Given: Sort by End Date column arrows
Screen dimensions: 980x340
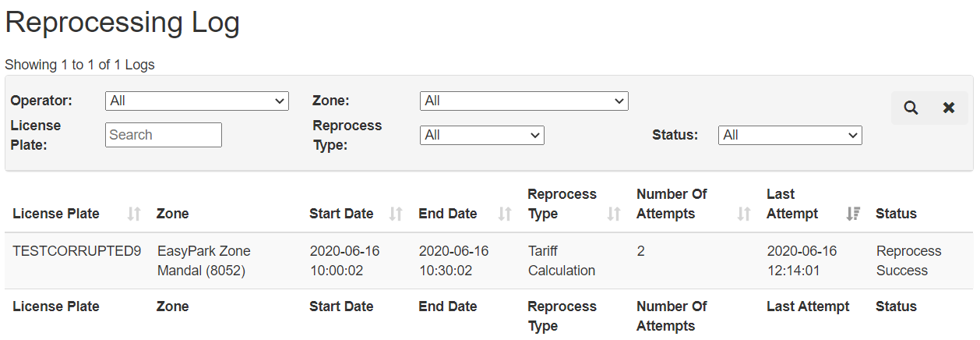Looking at the screenshot, I should tap(505, 214).
